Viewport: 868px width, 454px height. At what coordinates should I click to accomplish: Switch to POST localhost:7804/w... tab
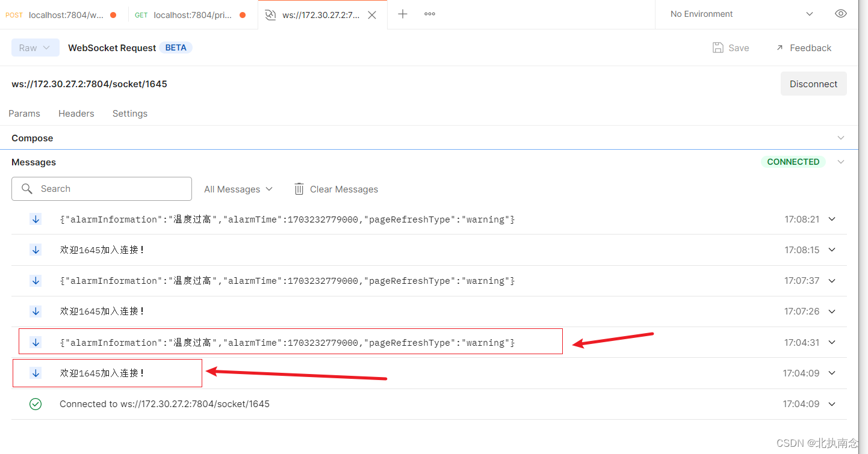point(61,15)
